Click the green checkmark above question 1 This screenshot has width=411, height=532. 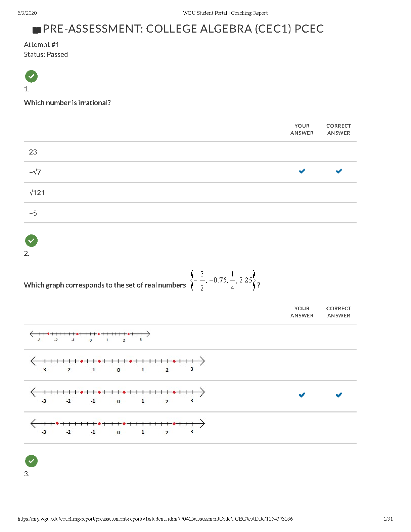(x=31, y=76)
